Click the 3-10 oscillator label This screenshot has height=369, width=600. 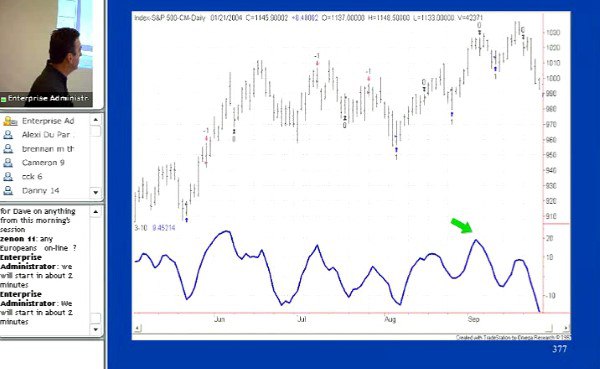[141, 228]
